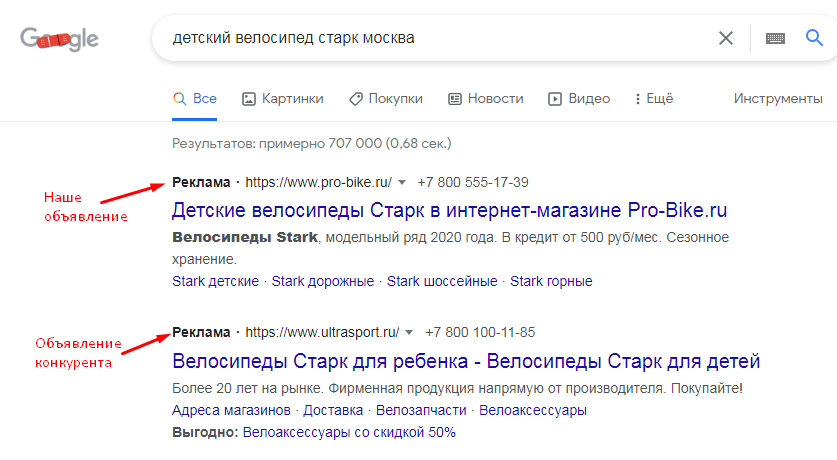Click phone number +7 800 100-11-85
Viewport: 837px width, 460px height.
(x=480, y=332)
